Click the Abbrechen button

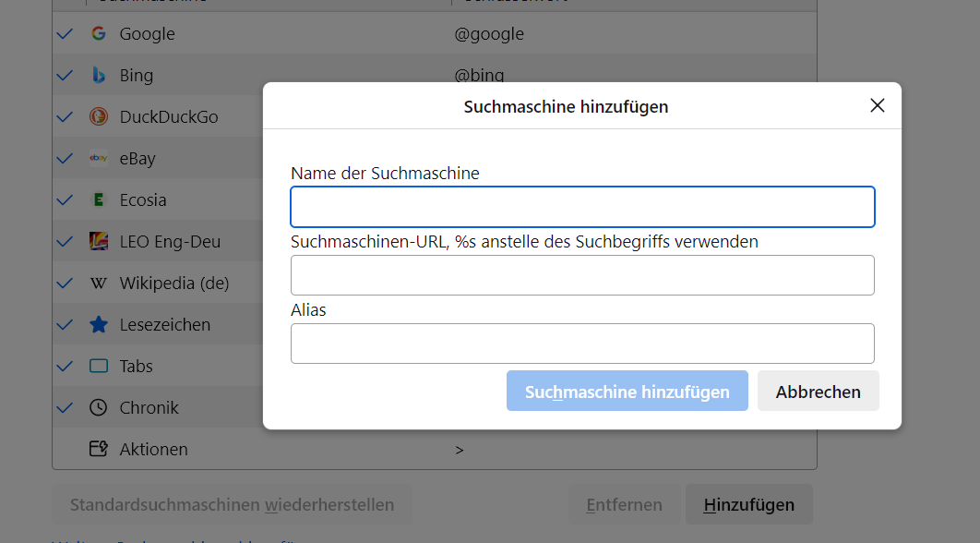[x=818, y=392]
